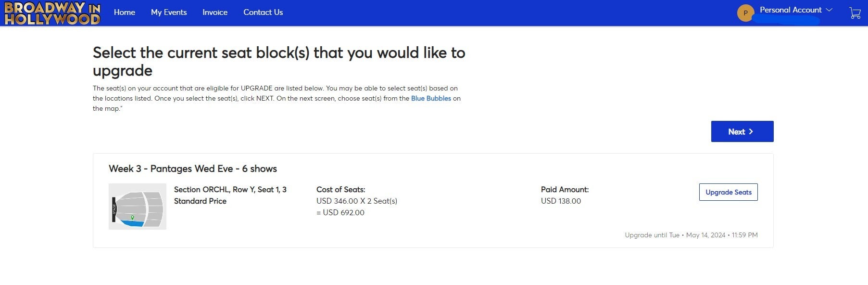Viewport: 868px width, 285px height.
Task: Click the Blue Bubbles link
Action: (x=431, y=98)
